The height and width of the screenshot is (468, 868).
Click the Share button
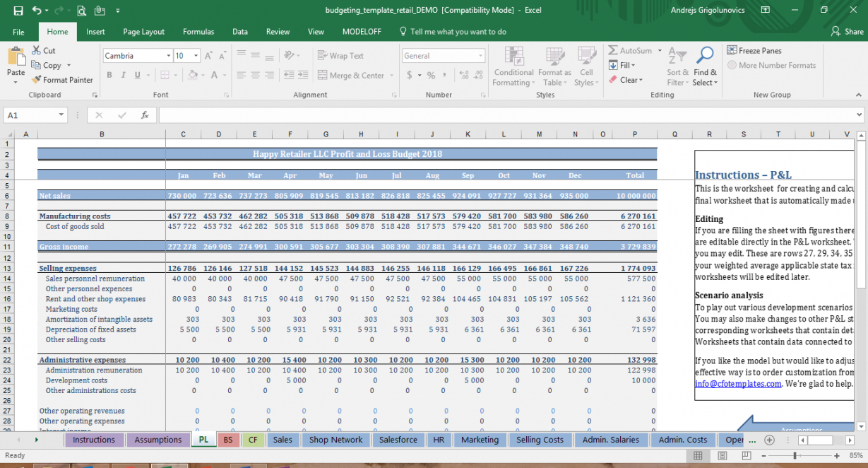point(848,32)
